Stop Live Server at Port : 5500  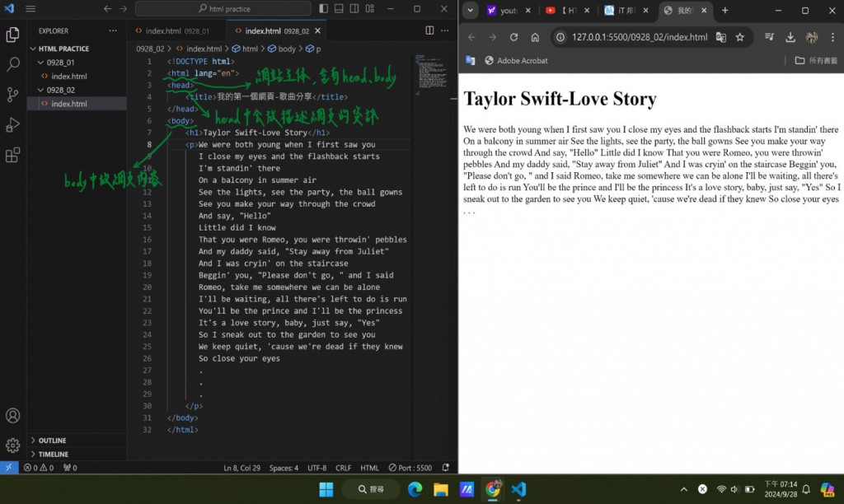[410, 468]
